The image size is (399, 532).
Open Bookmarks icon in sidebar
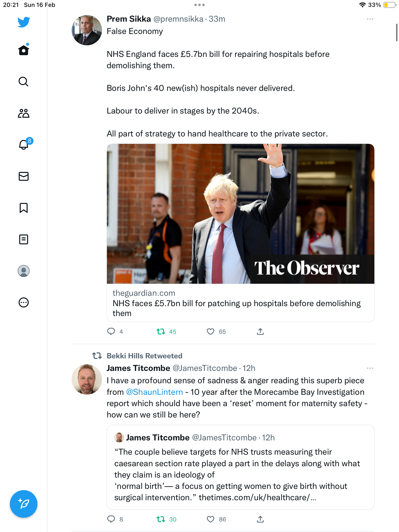click(x=24, y=208)
